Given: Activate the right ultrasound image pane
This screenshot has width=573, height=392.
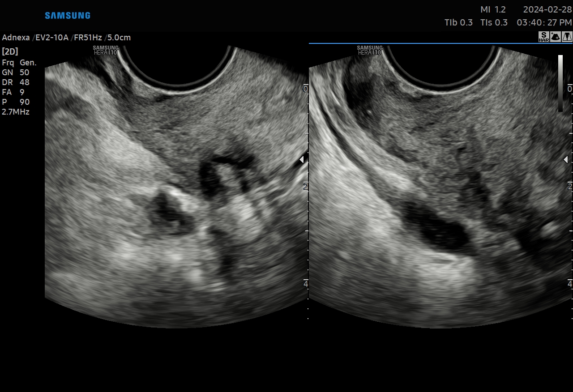Looking at the screenshot, I should (x=439, y=201).
